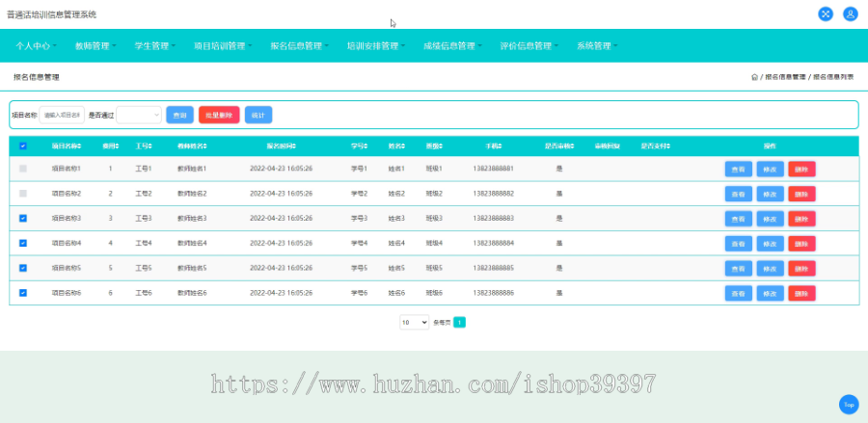This screenshot has width=868, height=423.
Task: View details of 项目名称5 row
Action: pos(739,269)
